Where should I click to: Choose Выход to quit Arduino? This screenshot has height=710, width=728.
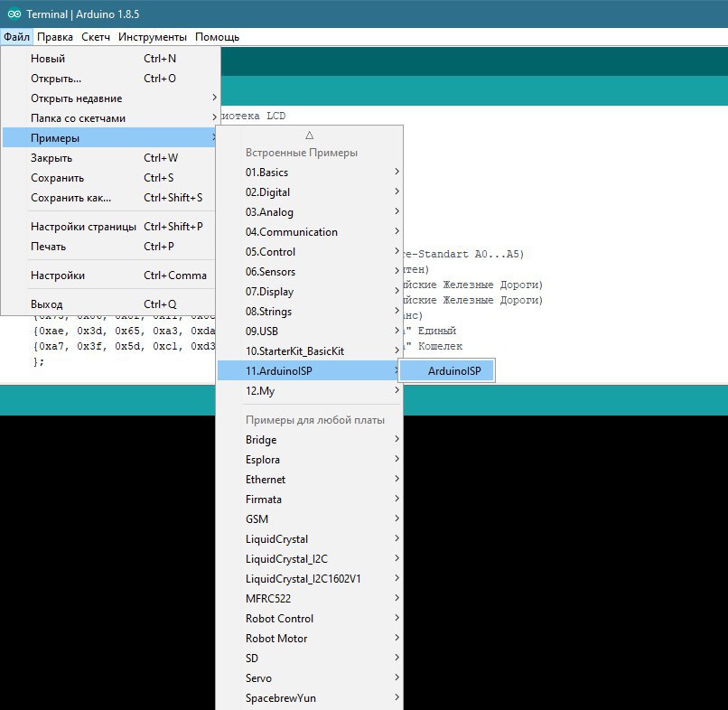click(x=109, y=304)
